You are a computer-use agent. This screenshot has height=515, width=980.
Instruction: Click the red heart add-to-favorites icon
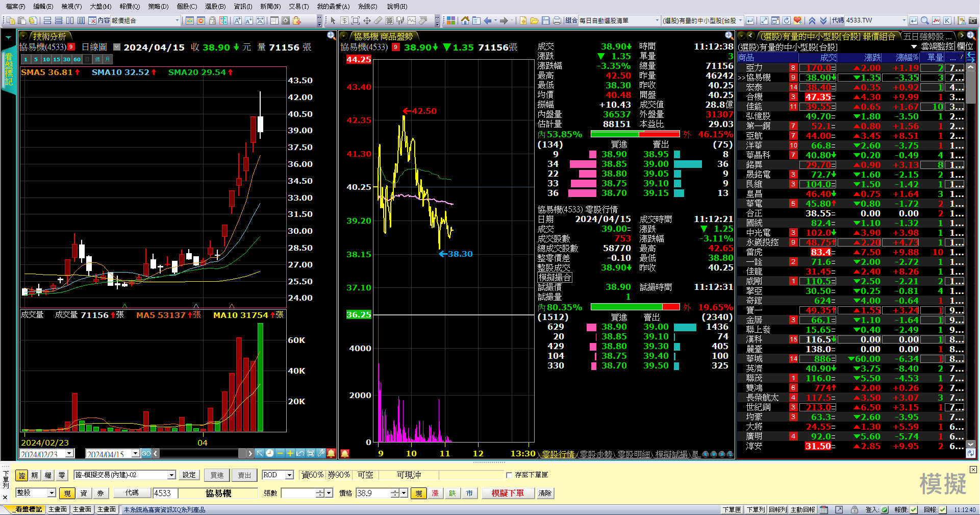(797, 20)
